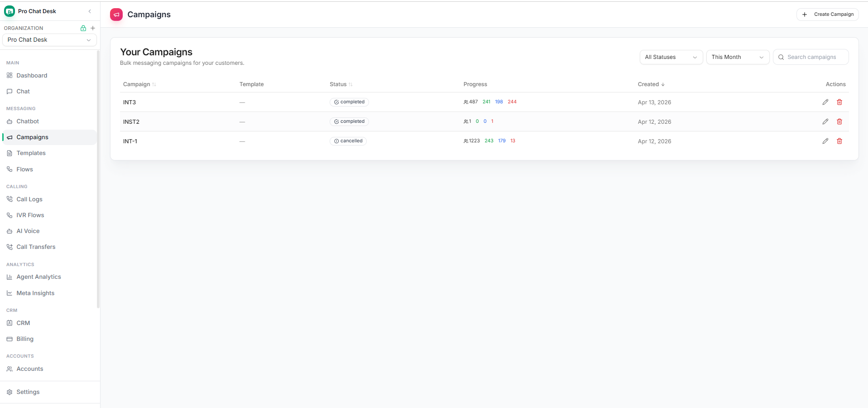This screenshot has width=868, height=408.
Task: Click the INT-1 campaign name
Action: 130,141
